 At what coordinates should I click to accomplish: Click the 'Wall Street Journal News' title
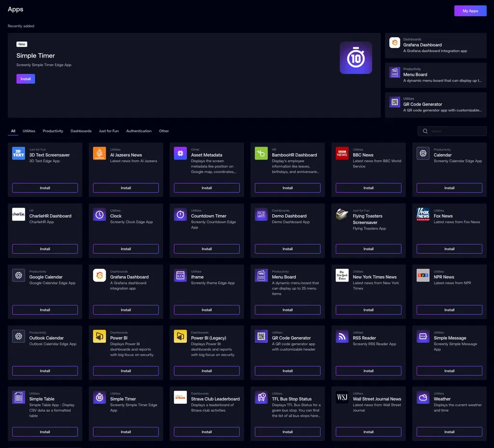click(377, 399)
